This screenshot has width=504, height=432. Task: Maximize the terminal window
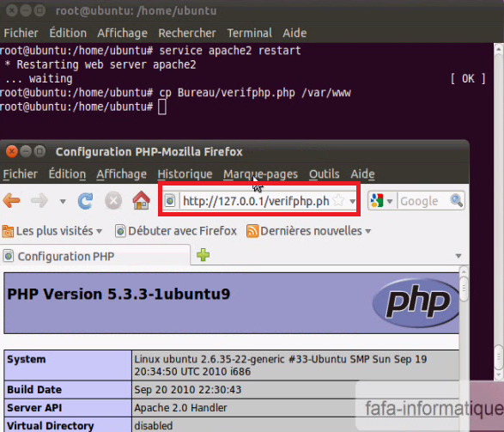point(39,10)
